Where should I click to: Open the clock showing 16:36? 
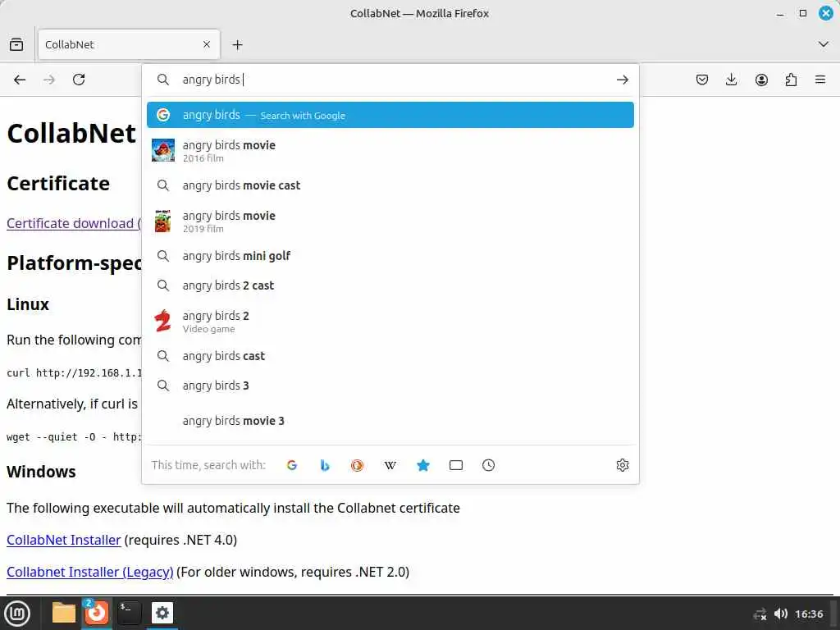point(809,614)
